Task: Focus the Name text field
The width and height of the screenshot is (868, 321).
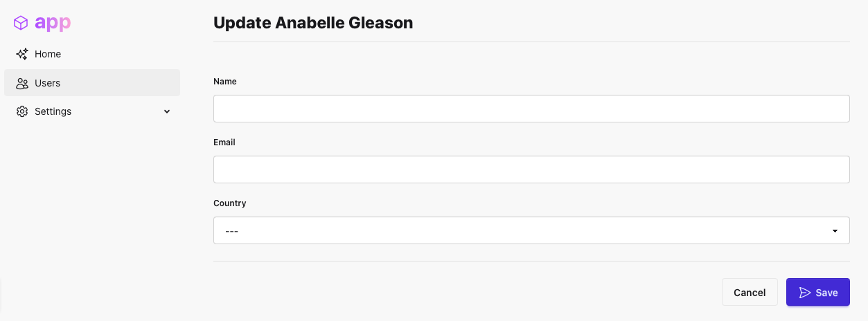Action: point(531,109)
